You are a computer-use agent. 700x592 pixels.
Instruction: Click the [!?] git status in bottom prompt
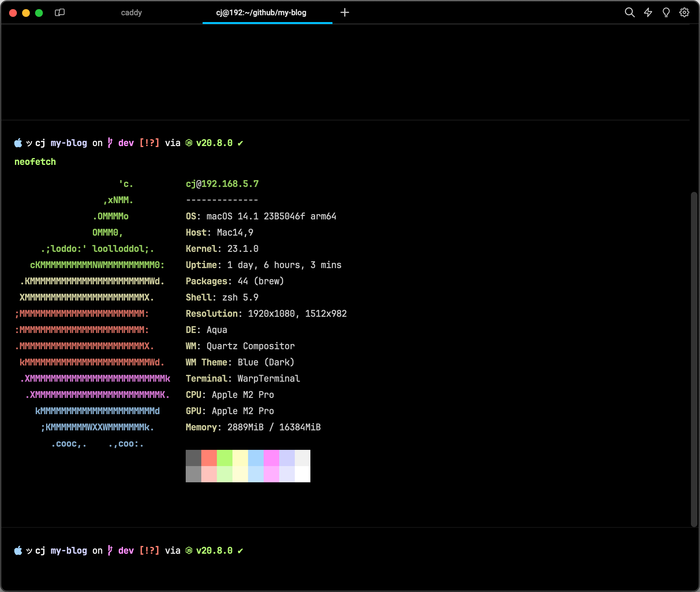[149, 551]
